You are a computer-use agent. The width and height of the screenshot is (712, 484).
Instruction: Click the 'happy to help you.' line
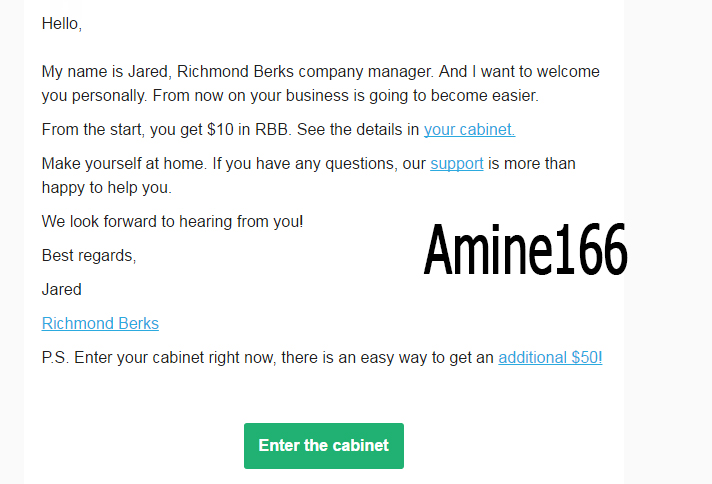click(x=107, y=188)
